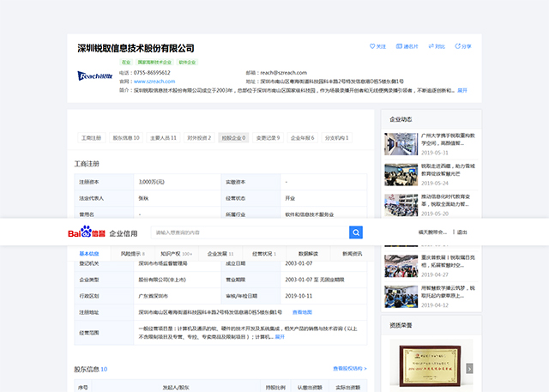Click the company name title 深圳锐取信息技术股份有限公司
The height and width of the screenshot is (392, 549).
136,48
